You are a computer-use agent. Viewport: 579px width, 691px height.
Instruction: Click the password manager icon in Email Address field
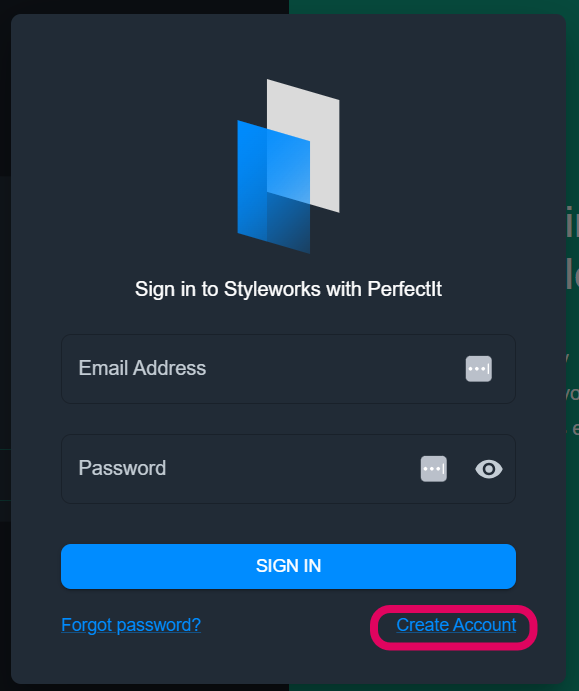pos(479,369)
